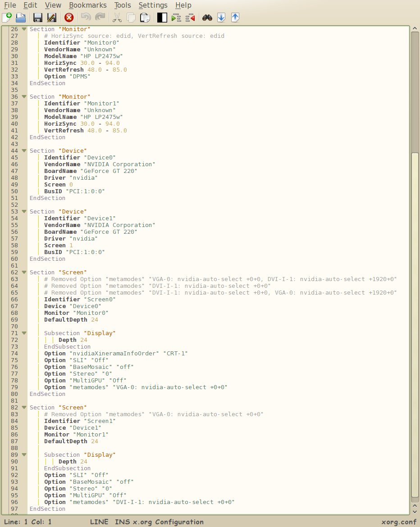Click vertical scrollbar up arrow at top
The width and height of the screenshot is (420, 527).
tap(415, 29)
